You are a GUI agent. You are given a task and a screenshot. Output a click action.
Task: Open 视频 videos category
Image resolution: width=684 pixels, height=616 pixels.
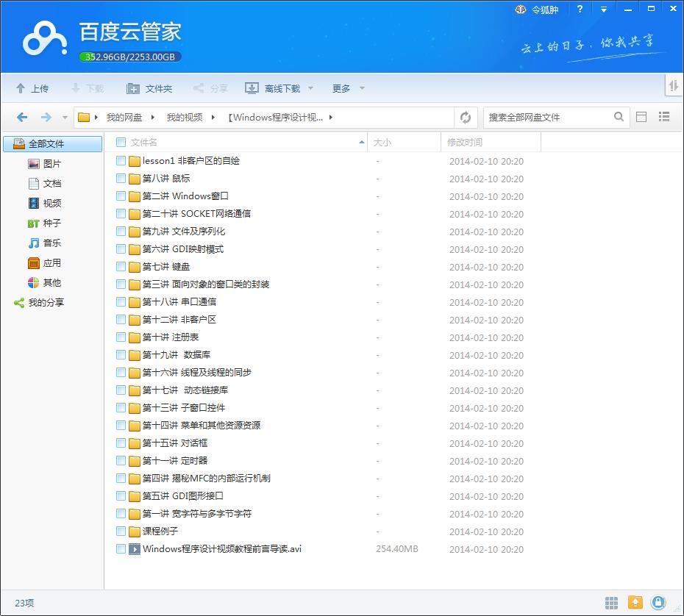45,203
